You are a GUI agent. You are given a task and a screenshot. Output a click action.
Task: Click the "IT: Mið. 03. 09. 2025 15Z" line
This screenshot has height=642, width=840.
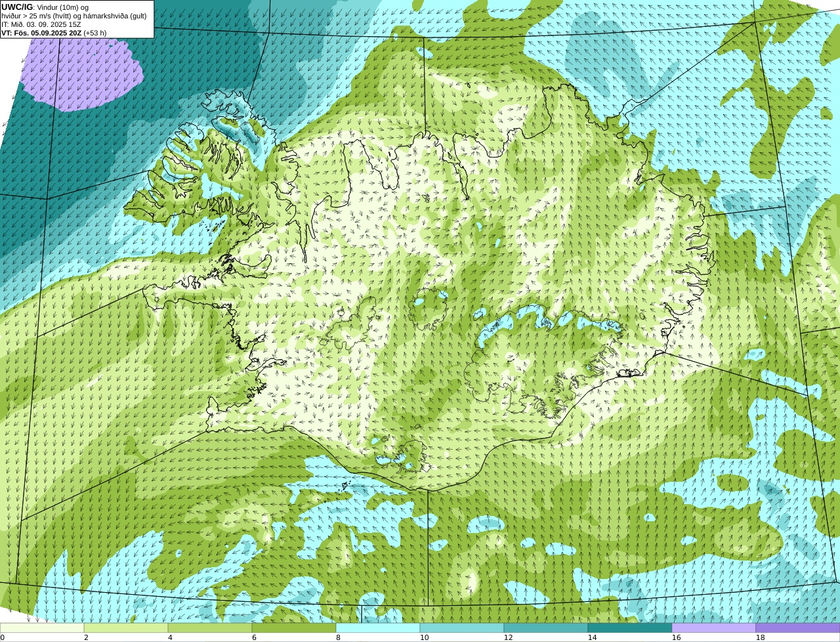coord(41,24)
